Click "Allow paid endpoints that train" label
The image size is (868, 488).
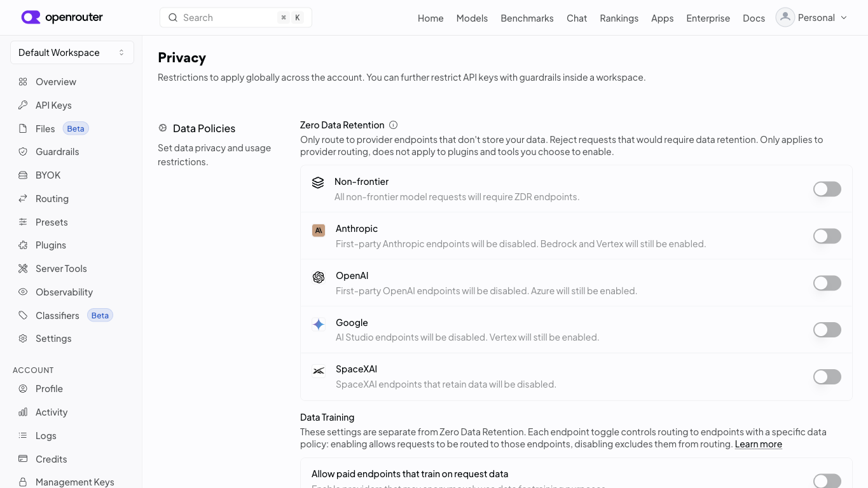(410, 474)
